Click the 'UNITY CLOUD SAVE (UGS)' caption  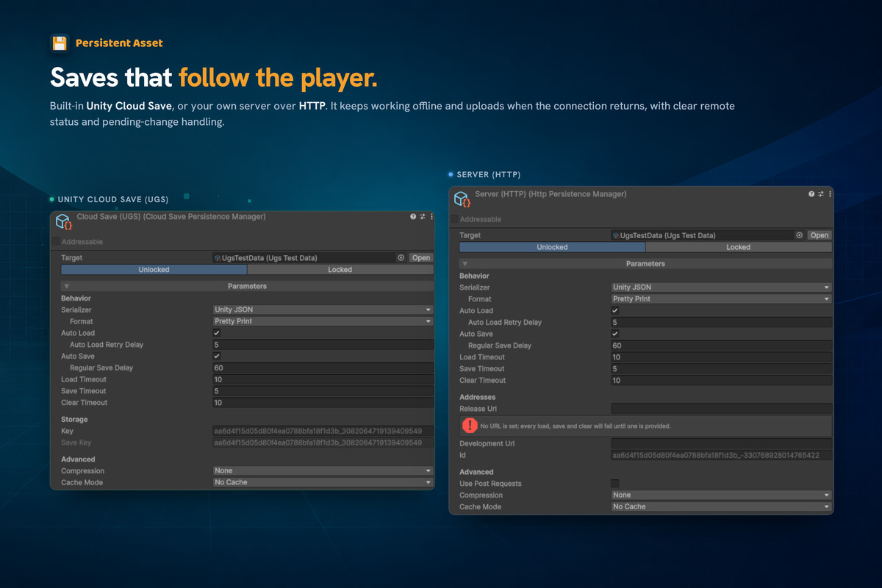pyautogui.click(x=113, y=200)
